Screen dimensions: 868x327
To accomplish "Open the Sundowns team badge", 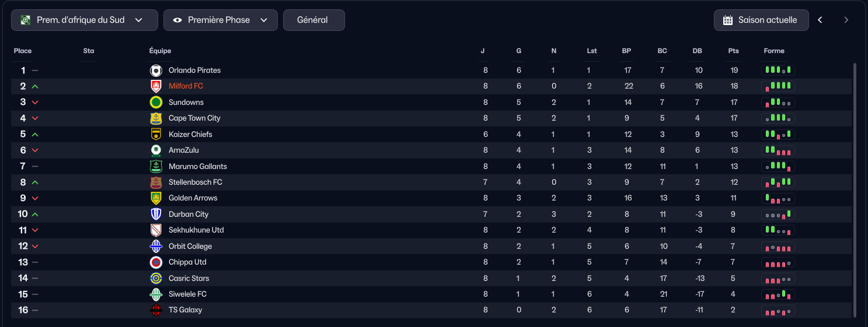I will coord(156,103).
